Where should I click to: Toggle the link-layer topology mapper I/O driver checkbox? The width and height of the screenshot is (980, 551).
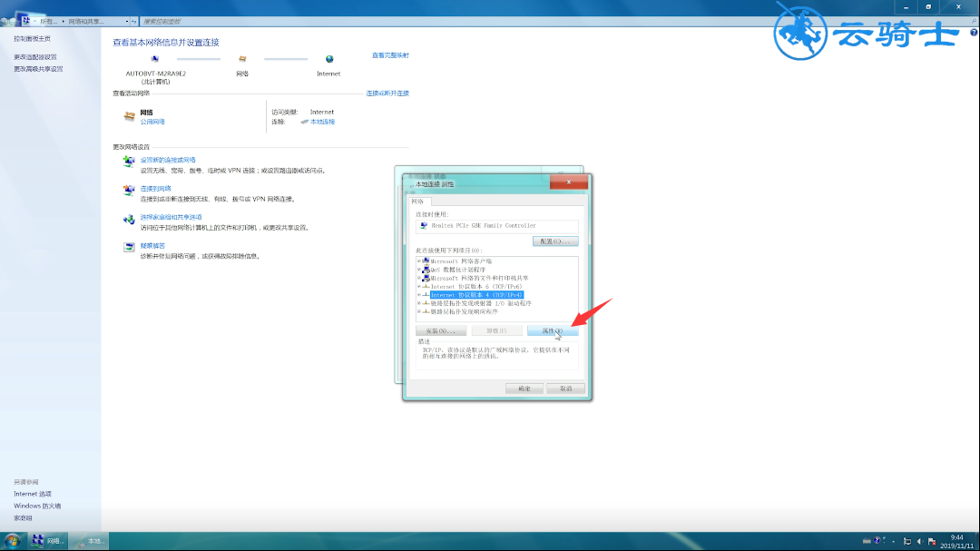click(419, 303)
